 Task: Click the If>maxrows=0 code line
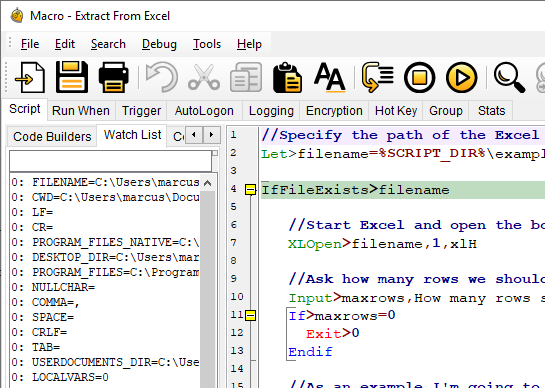tap(342, 315)
